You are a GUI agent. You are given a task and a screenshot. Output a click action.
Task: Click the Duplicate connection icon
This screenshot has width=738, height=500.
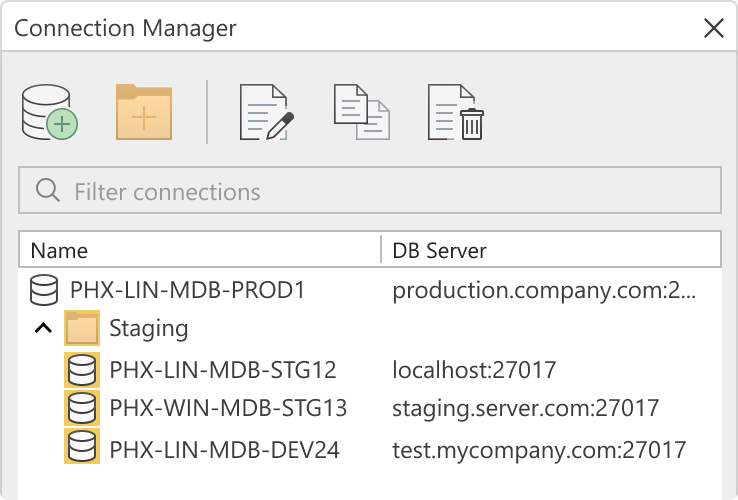(361, 112)
